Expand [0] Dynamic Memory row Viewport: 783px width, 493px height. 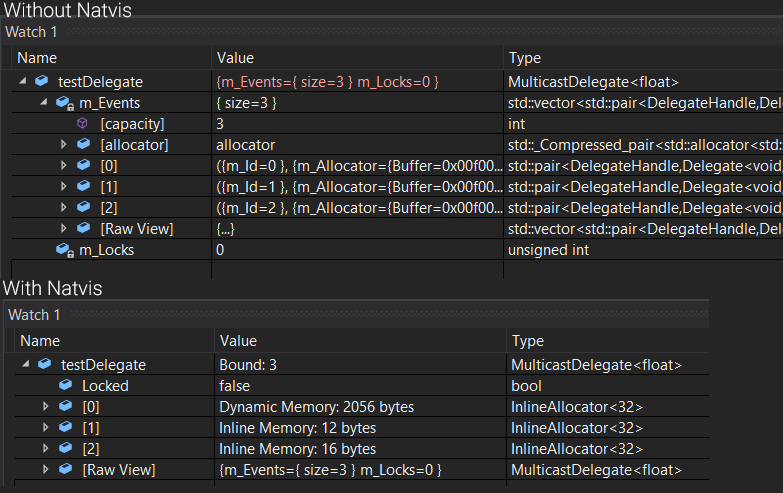pyautogui.click(x=45, y=406)
